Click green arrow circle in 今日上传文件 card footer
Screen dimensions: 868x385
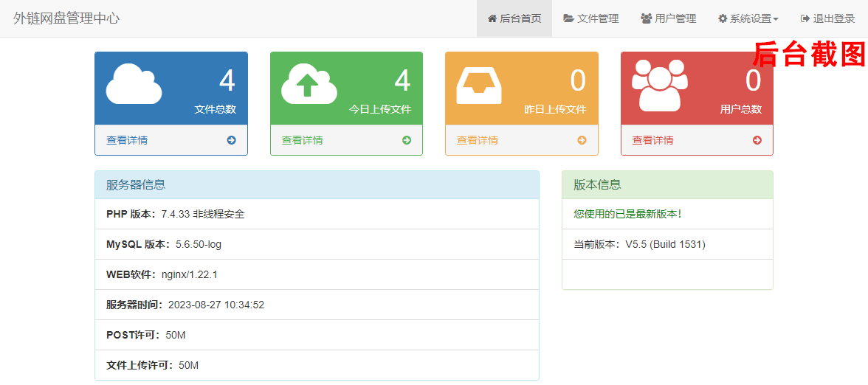click(x=407, y=140)
